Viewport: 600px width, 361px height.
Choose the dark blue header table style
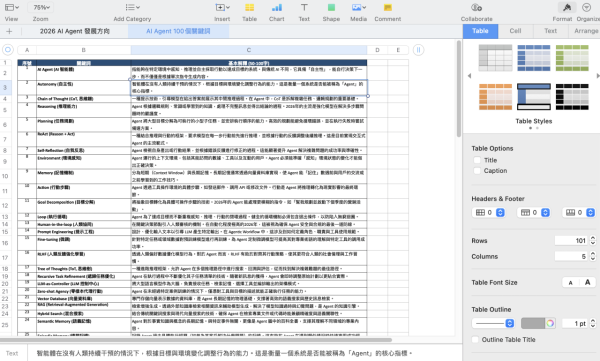534,97
